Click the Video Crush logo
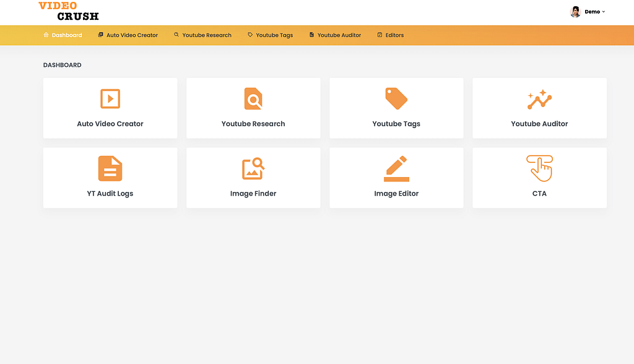Viewport: 634px width, 364px height. 69,11
